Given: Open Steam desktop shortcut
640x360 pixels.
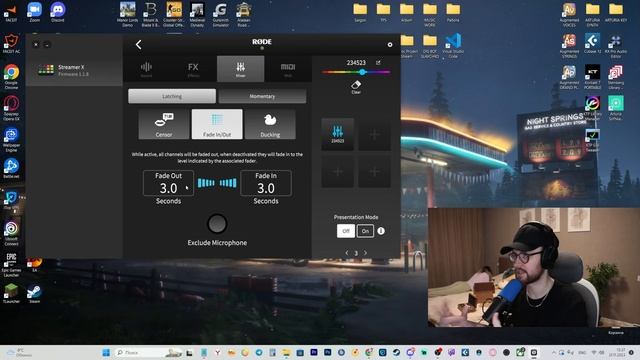Looking at the screenshot, I should point(34,293).
